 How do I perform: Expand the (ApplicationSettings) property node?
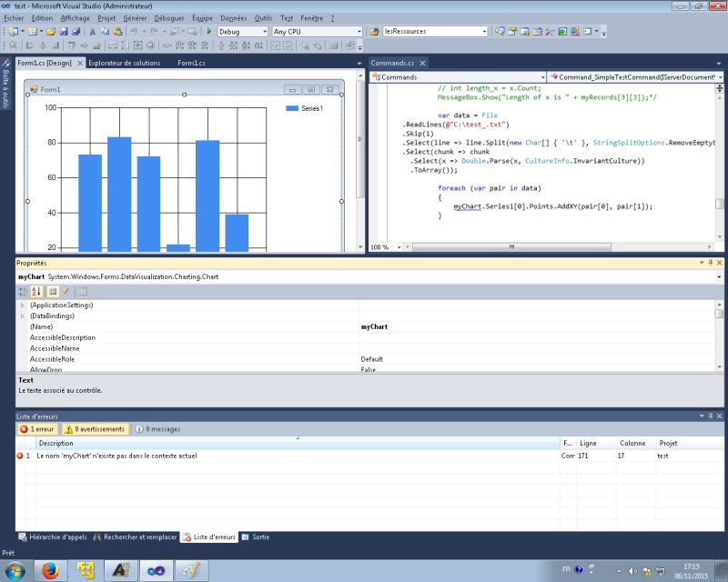pos(22,305)
